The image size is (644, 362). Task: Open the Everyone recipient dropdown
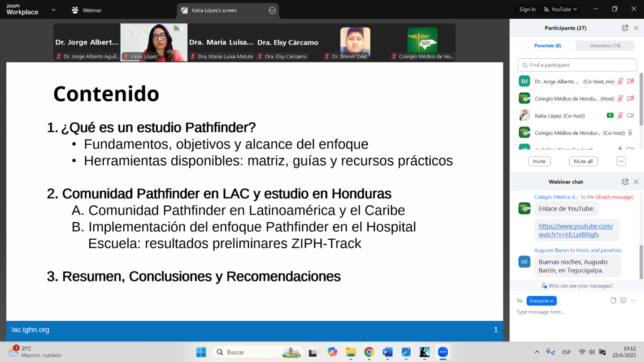541,301
